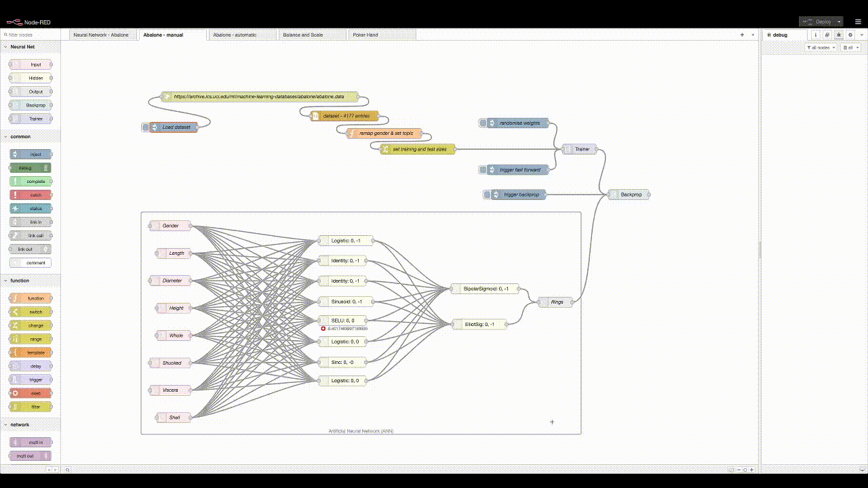This screenshot has height=488, width=868.
Task: Click the Deploy button
Action: pyautogui.click(x=817, y=22)
